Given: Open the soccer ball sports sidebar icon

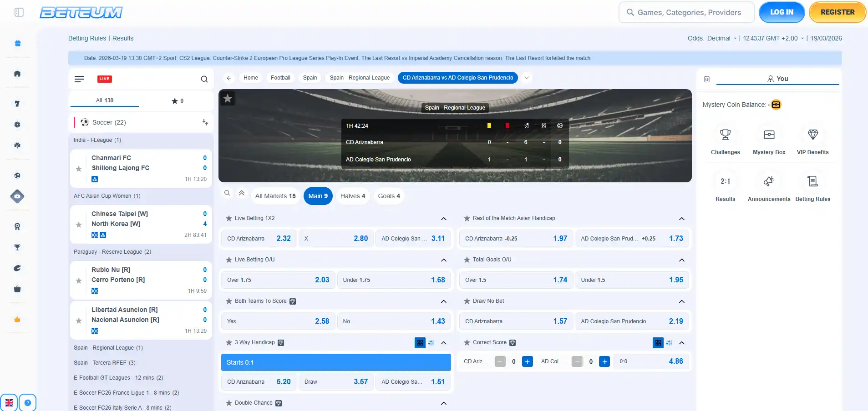Looking at the screenshot, I should click(x=17, y=175).
